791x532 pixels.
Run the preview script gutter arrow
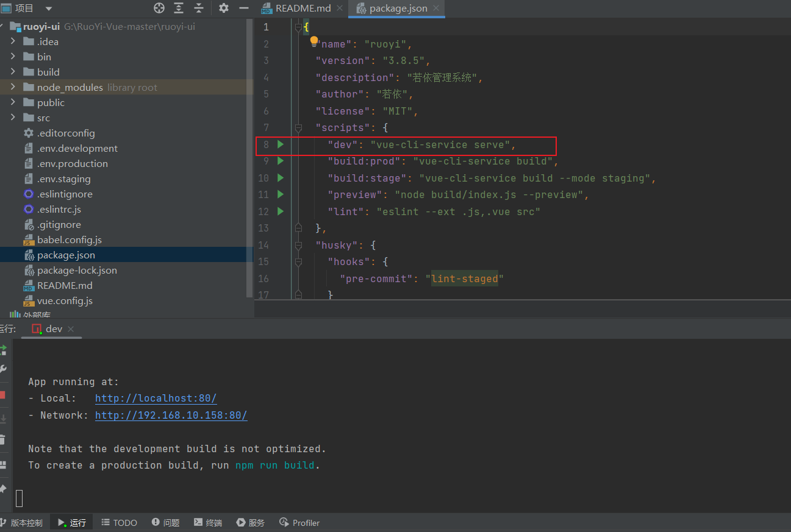click(x=281, y=194)
